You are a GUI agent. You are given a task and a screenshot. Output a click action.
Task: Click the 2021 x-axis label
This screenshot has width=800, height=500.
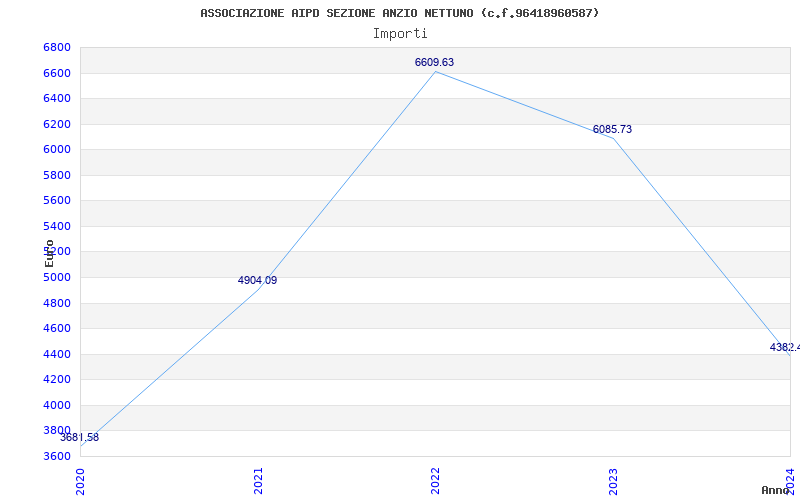coord(258,481)
